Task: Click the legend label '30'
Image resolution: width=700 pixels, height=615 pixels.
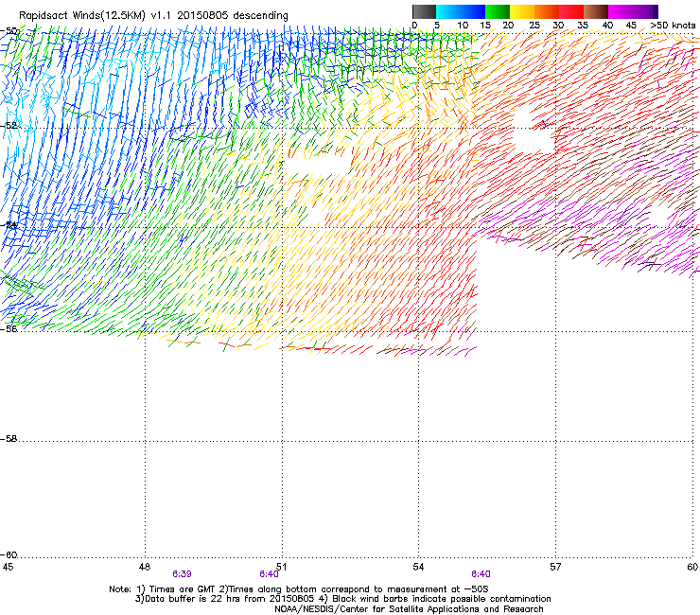Action: [x=558, y=26]
